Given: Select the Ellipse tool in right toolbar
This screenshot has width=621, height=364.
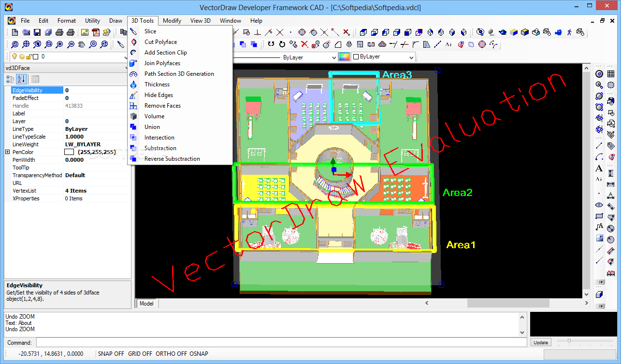Looking at the screenshot, I should pyautogui.click(x=599, y=205).
